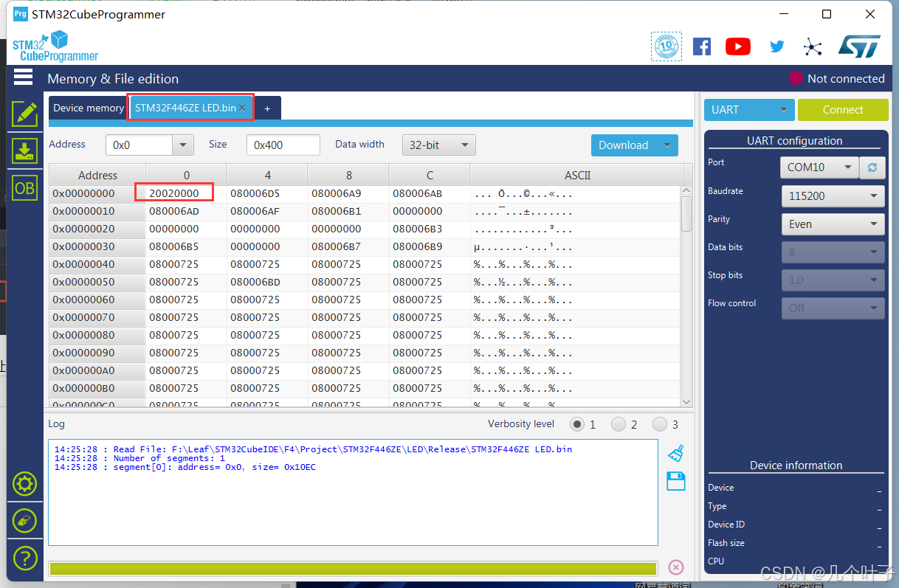
Task: Click scrollbar up arrow of memory table
Action: click(x=686, y=190)
